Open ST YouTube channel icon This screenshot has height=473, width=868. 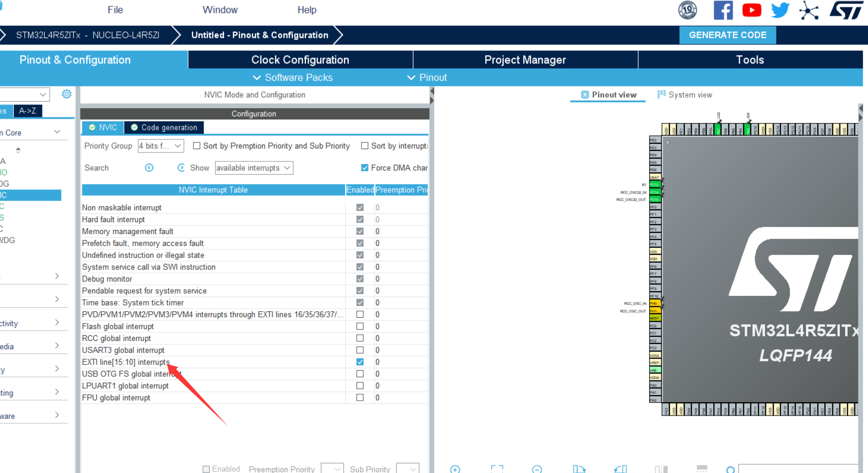point(752,10)
